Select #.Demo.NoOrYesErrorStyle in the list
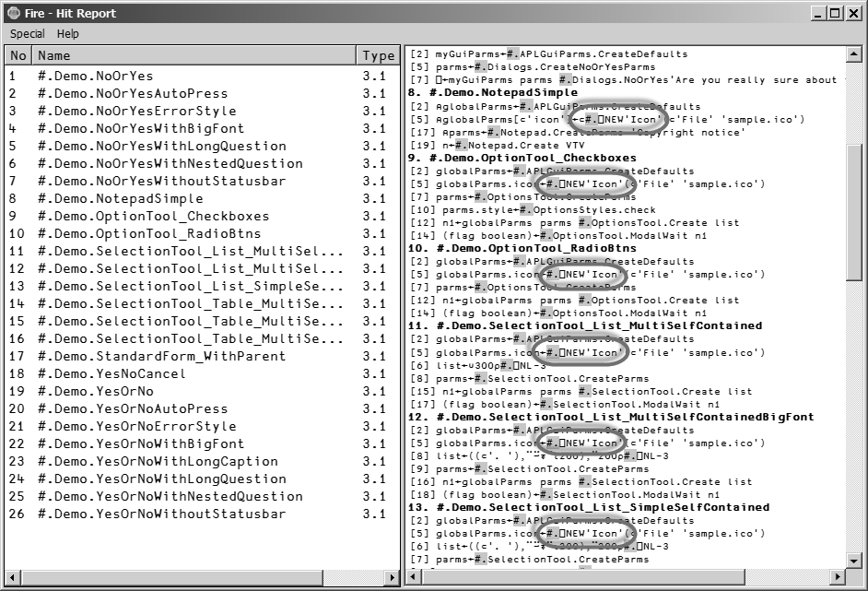This screenshot has width=868, height=591. pyautogui.click(x=202, y=111)
